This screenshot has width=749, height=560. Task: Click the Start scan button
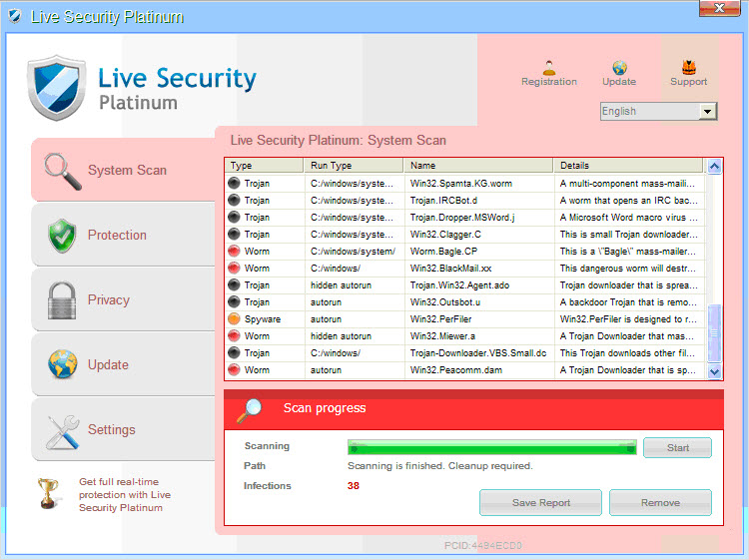coord(677,448)
